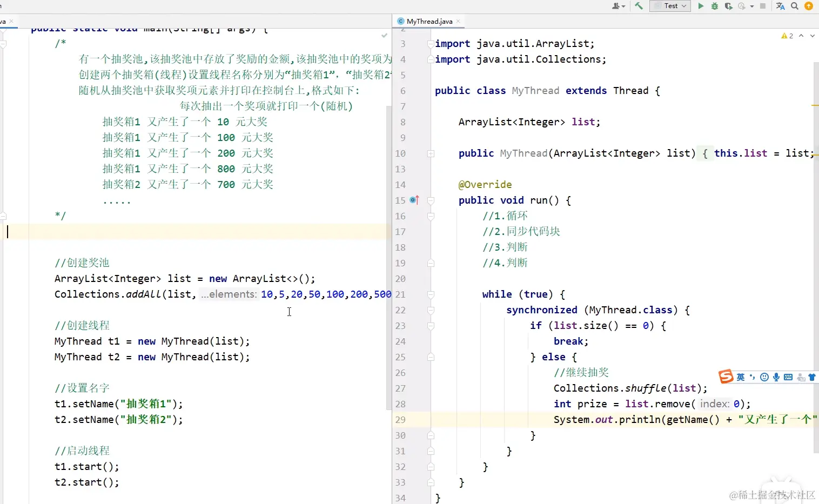
Task: Collapse the run() method fold marker at line 15
Action: point(431,200)
